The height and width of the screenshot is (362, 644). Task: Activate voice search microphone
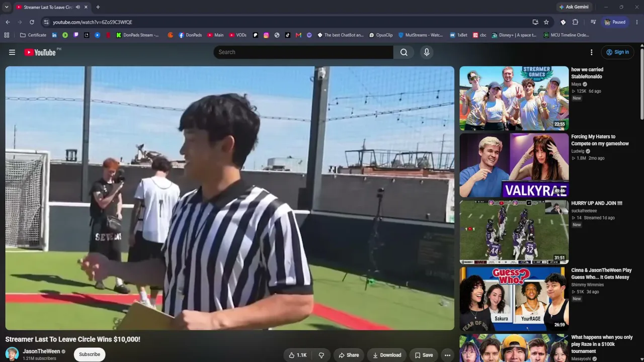(427, 52)
